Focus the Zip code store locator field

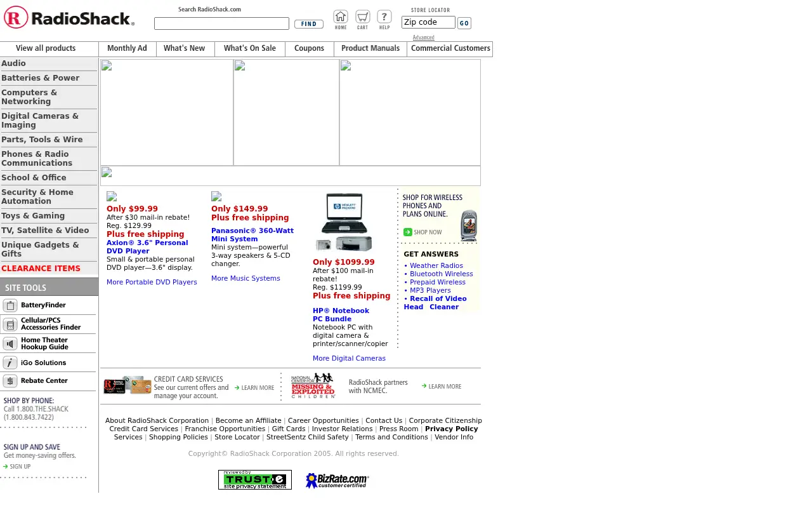[x=428, y=22]
